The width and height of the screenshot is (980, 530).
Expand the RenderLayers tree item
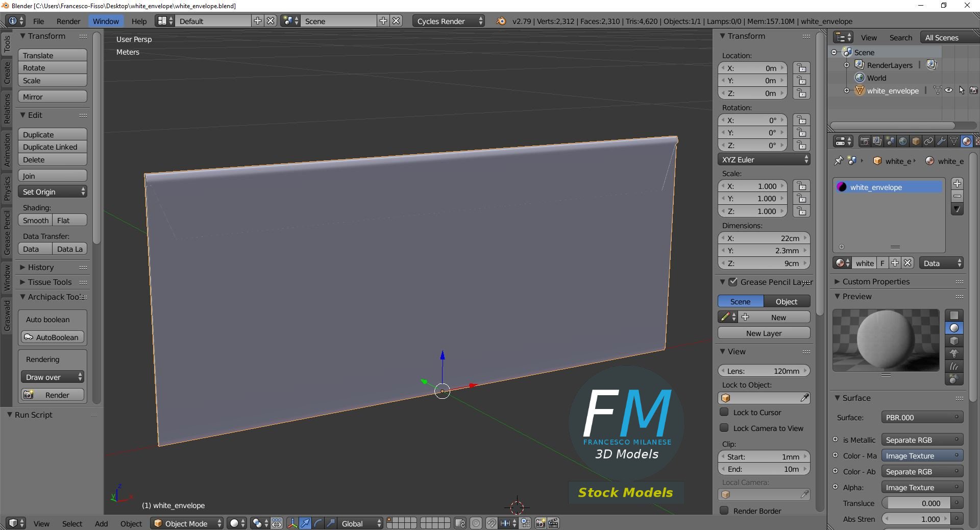coord(847,65)
